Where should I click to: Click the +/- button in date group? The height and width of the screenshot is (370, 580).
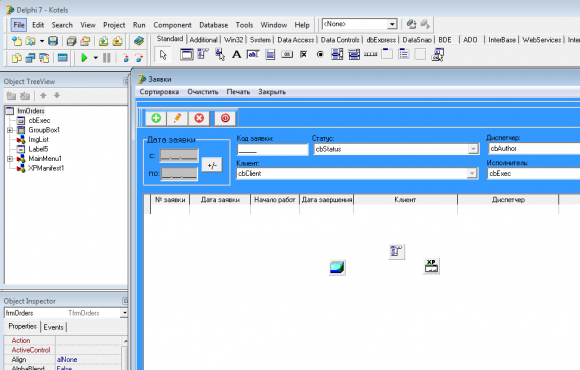pyautogui.click(x=212, y=165)
